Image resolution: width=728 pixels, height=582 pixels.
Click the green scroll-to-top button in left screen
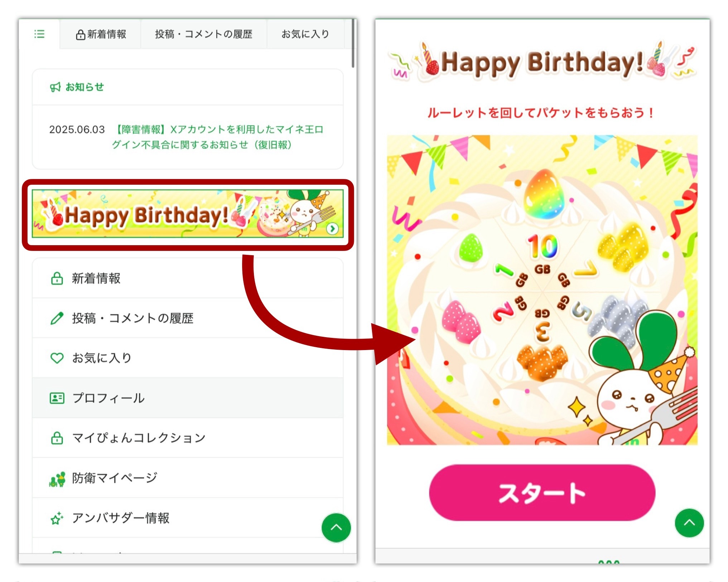[336, 528]
